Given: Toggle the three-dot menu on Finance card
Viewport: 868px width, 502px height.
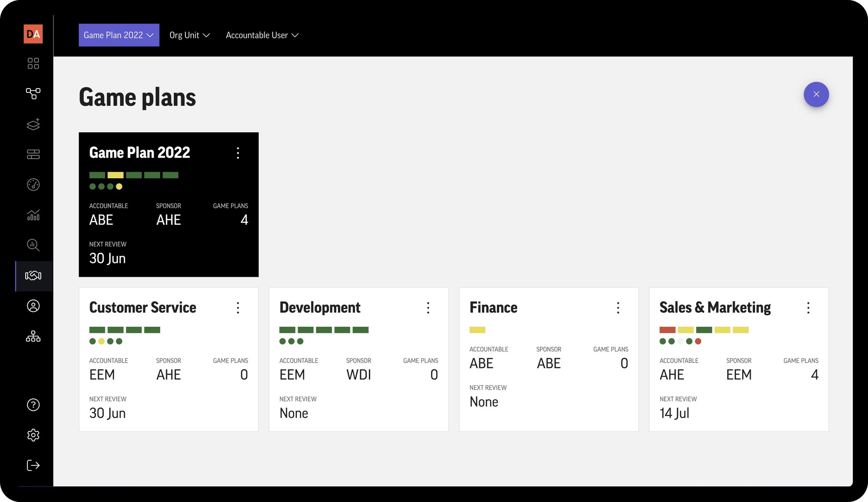Looking at the screenshot, I should [618, 308].
